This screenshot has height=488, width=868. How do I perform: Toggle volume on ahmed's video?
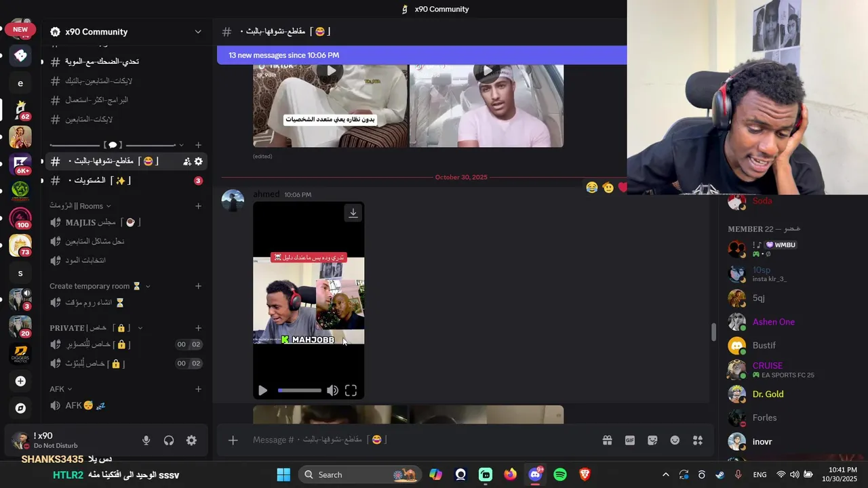(332, 390)
